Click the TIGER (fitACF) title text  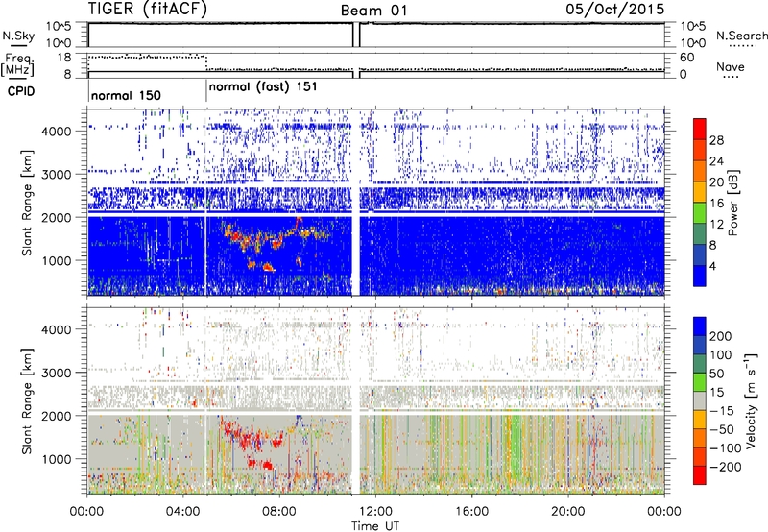[148, 9]
